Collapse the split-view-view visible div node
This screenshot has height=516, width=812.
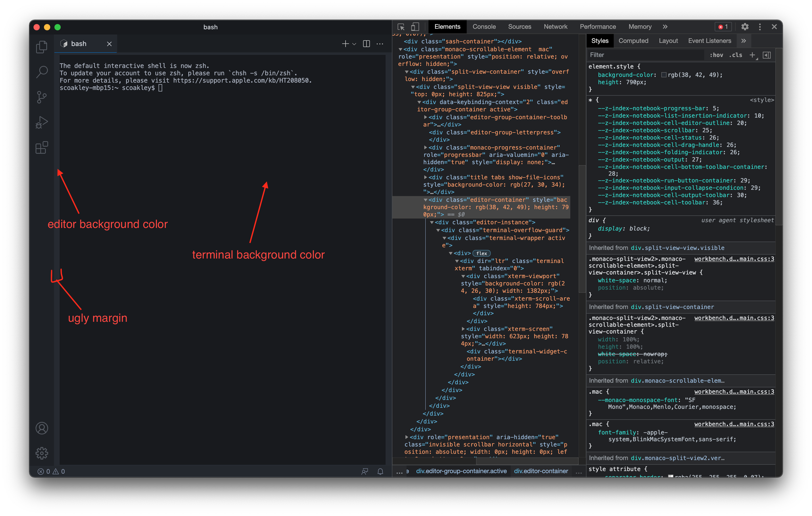(x=413, y=87)
